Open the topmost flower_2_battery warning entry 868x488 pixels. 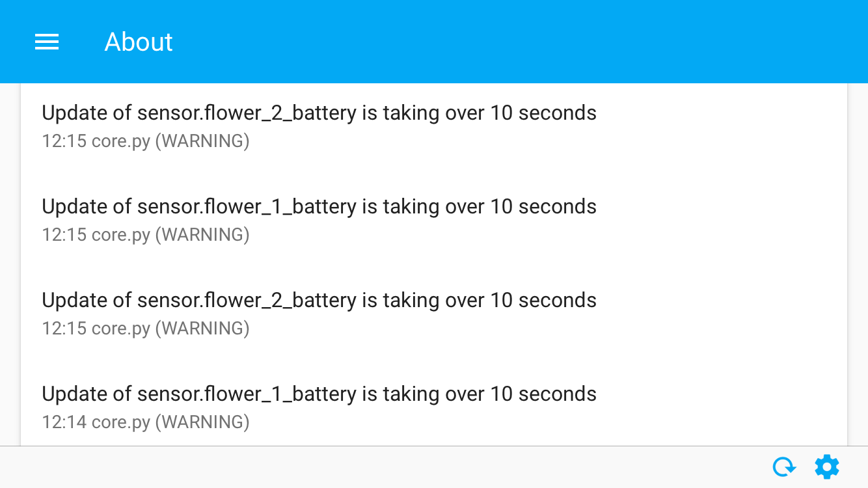[x=434, y=126]
